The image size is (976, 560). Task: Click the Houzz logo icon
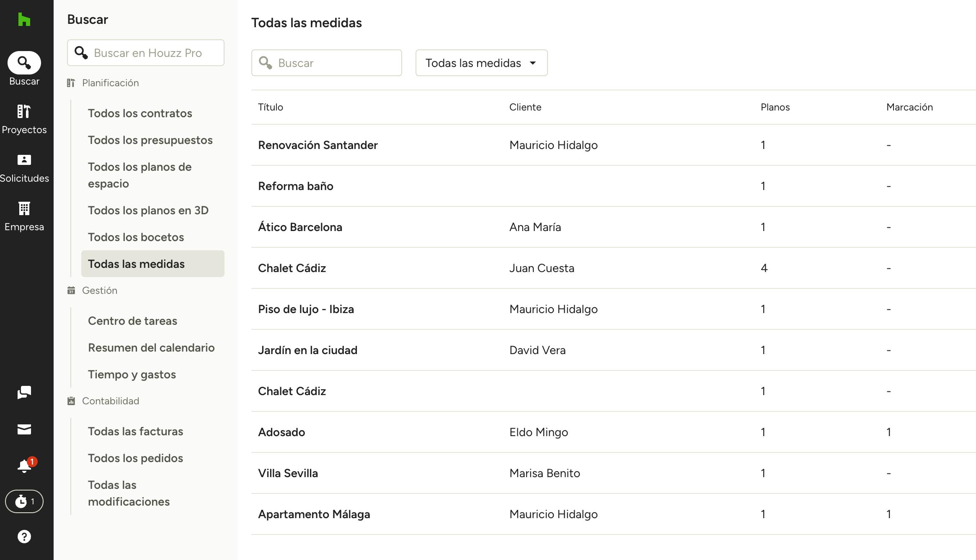24,19
